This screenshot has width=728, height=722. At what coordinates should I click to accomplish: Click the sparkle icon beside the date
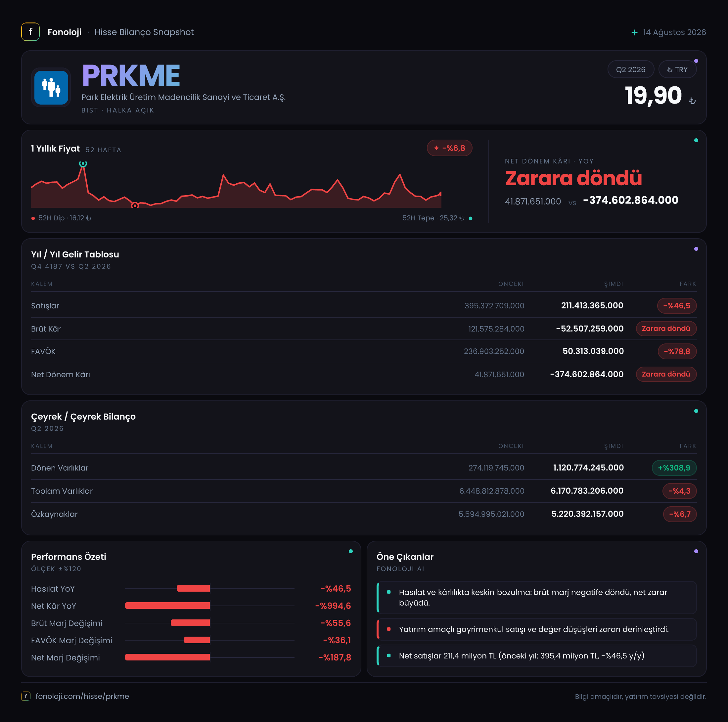tap(635, 32)
